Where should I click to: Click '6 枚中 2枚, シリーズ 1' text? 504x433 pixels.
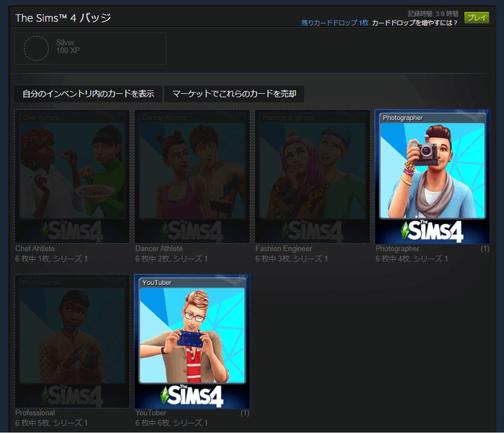coord(171,259)
